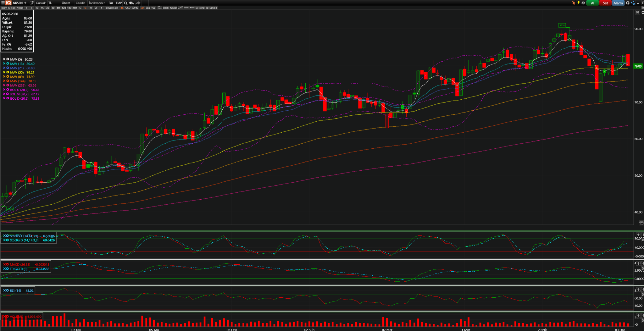Click the yellow lightning bolt icon
Screen dimensions: 644x331
coord(578,3)
